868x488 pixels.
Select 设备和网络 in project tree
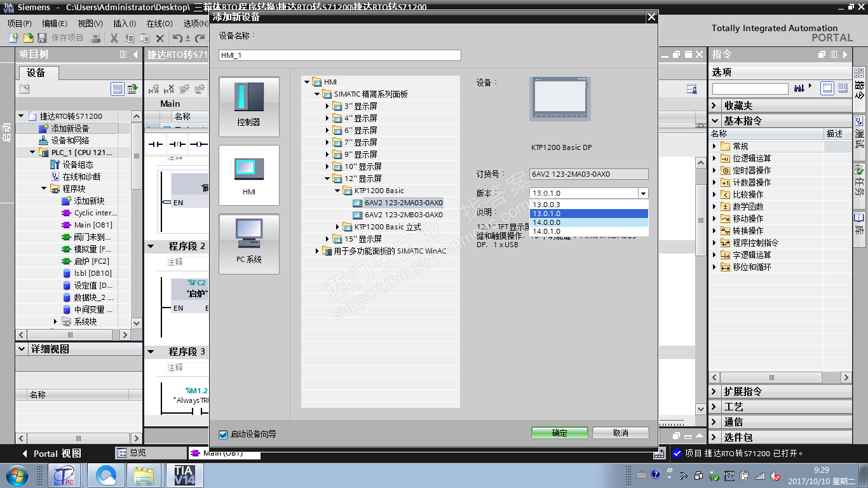point(70,140)
